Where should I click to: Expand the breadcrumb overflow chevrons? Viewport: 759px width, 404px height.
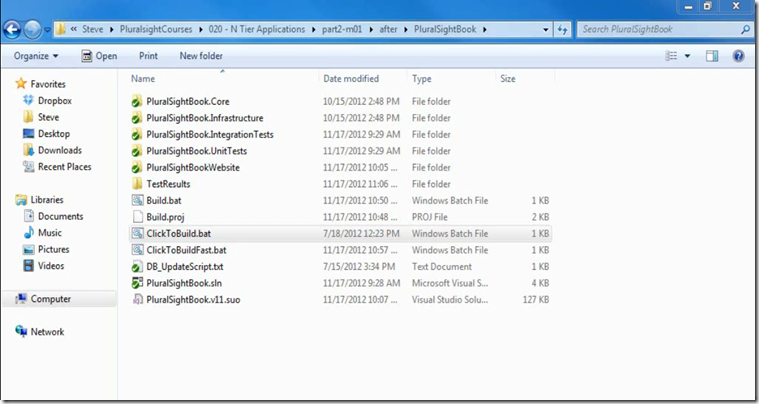pyautogui.click(x=74, y=30)
